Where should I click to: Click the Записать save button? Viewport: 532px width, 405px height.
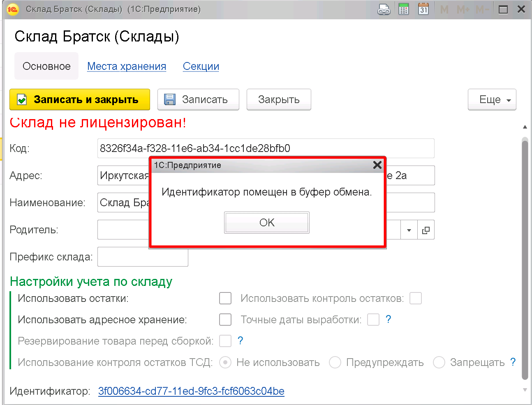coord(198,99)
